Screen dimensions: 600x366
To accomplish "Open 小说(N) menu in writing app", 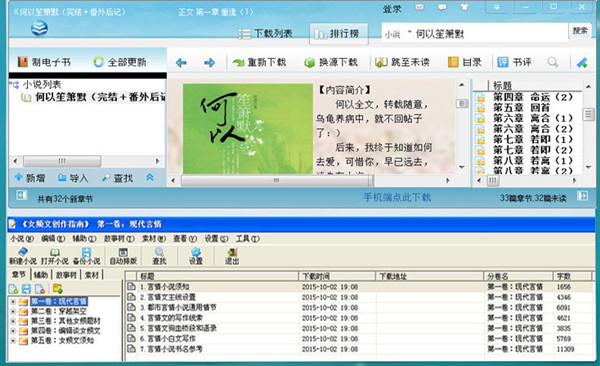I will click(22, 239).
